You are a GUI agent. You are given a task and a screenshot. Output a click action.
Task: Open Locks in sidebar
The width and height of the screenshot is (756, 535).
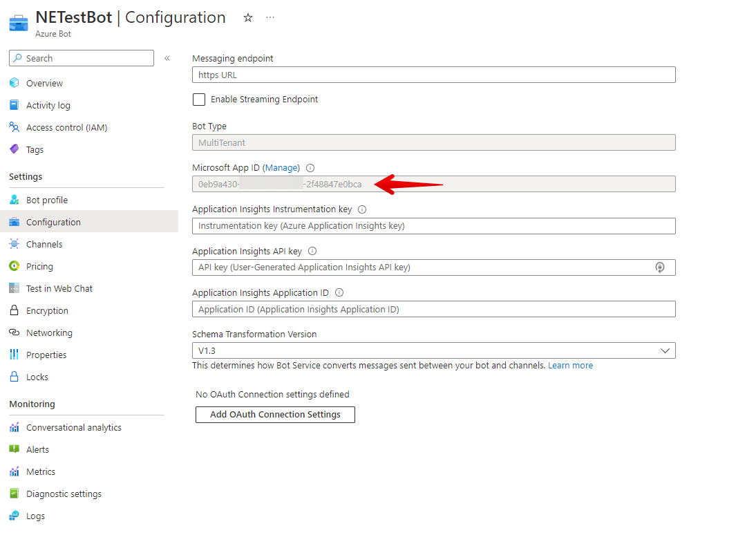coord(37,377)
